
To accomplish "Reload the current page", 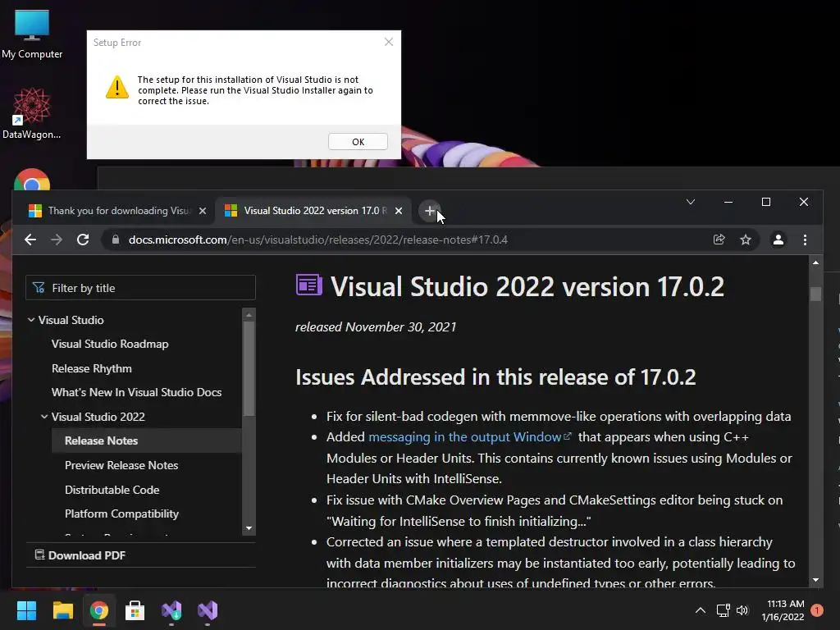I will click(83, 240).
